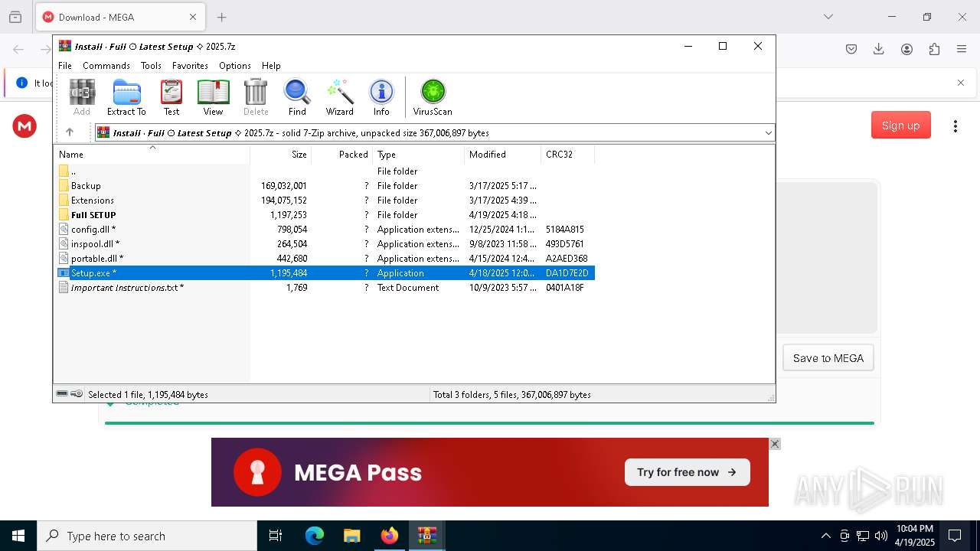This screenshot has height=551, width=980.
Task: Click the MEGA logo on the page
Action: (24, 126)
